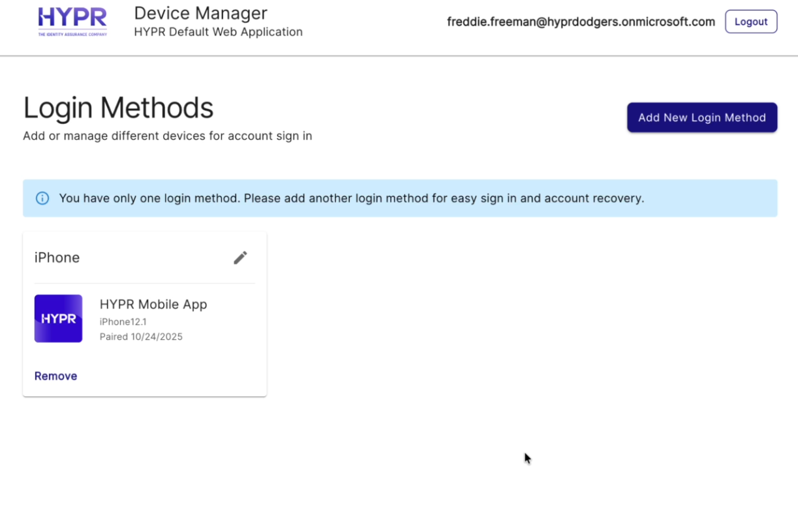Click Add New Login Method button
Image resolution: width=798 pixels, height=532 pixels.
(x=701, y=117)
